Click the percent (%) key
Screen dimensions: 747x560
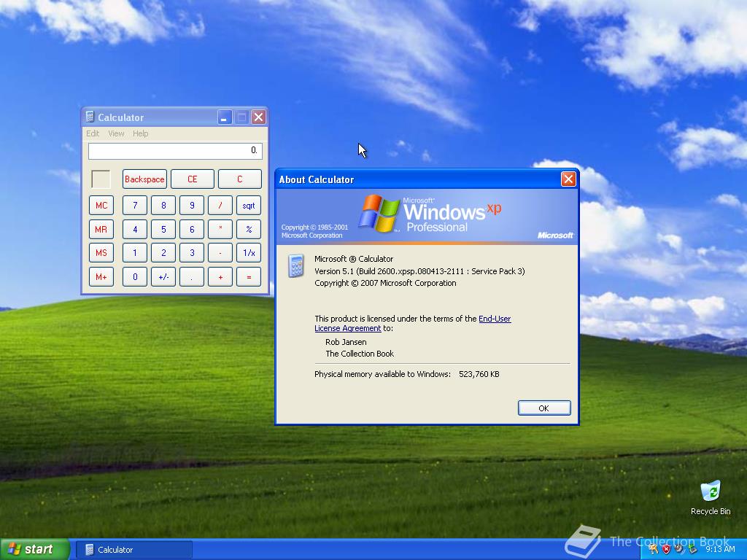tap(249, 229)
